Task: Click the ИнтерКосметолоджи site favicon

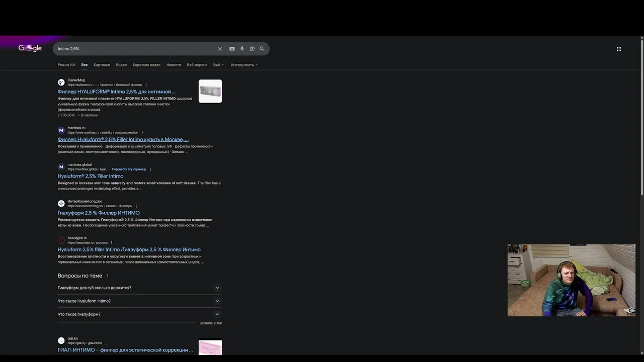Action: 61,204
